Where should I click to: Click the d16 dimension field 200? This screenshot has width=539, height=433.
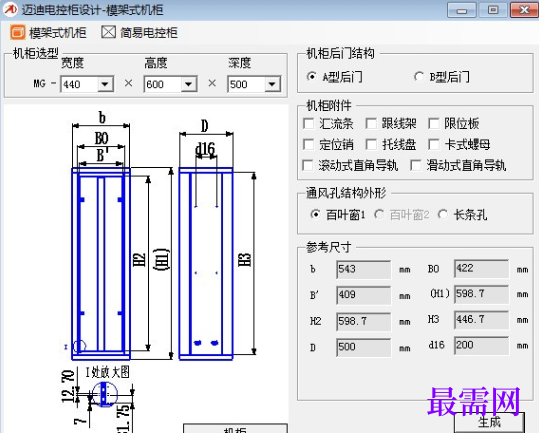click(481, 345)
